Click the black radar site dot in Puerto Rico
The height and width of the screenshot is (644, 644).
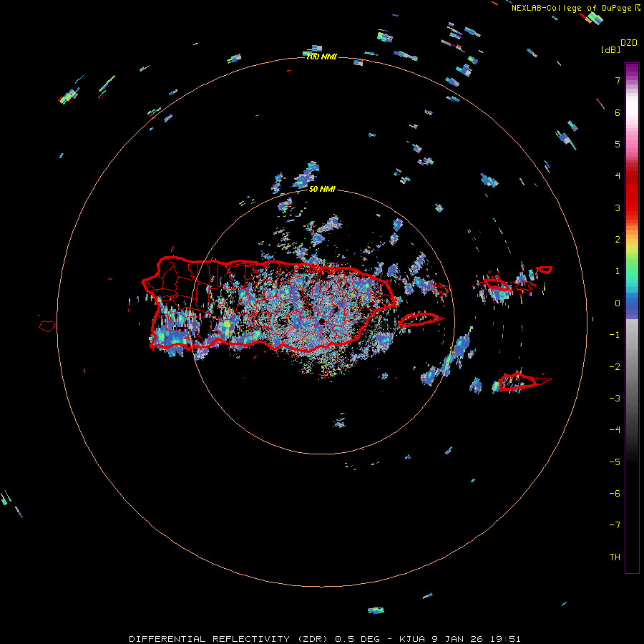click(321, 321)
